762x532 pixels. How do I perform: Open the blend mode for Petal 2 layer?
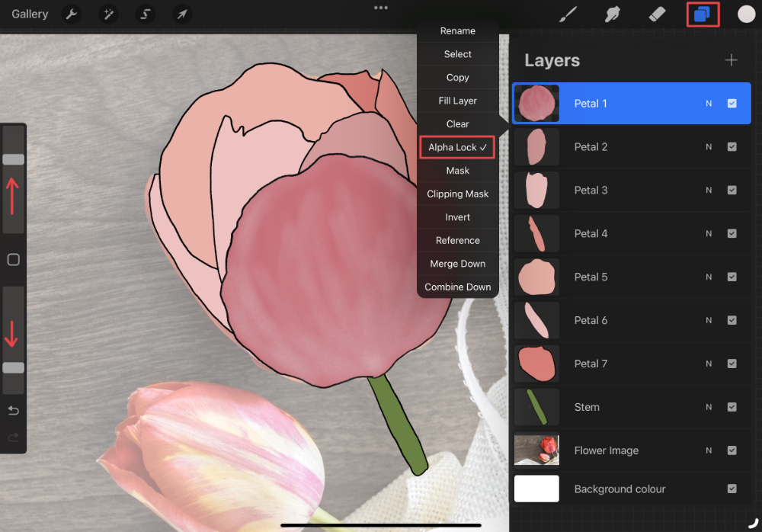click(709, 146)
